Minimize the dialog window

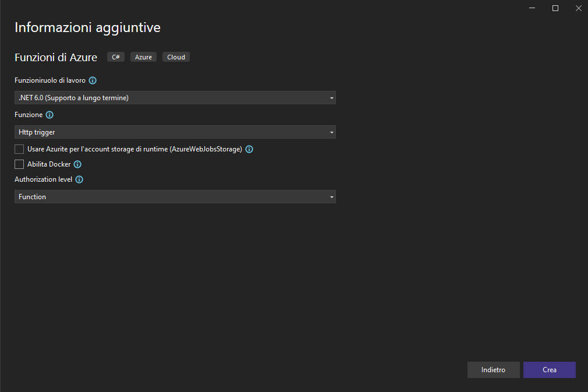[532, 8]
